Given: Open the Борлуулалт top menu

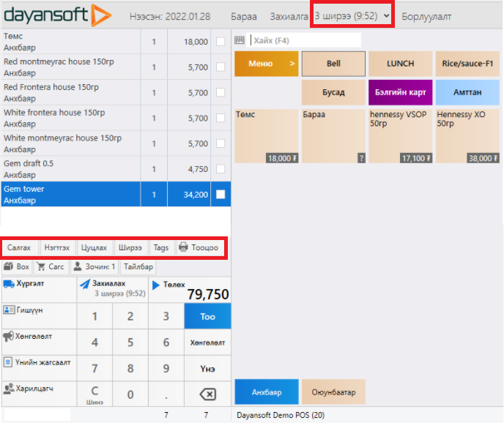Looking at the screenshot, I should [426, 16].
